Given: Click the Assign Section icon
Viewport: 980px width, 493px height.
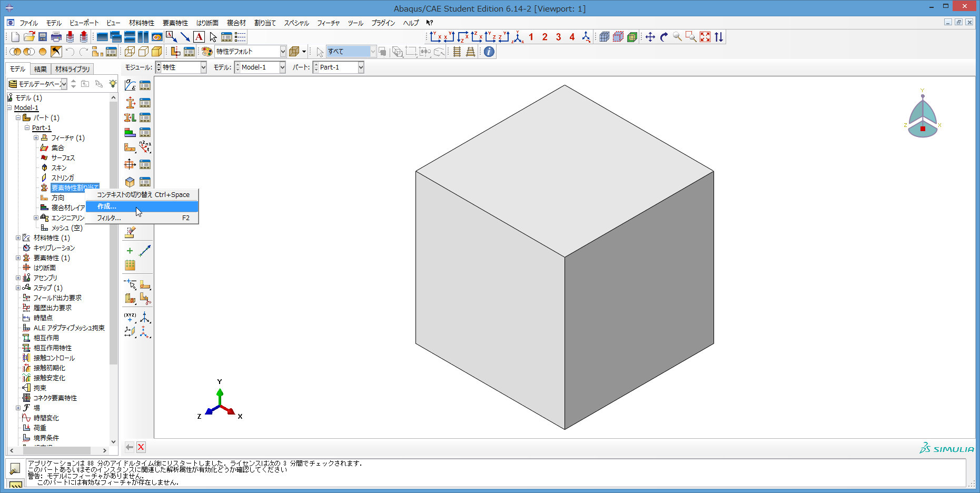Looking at the screenshot, I should coord(130,117).
